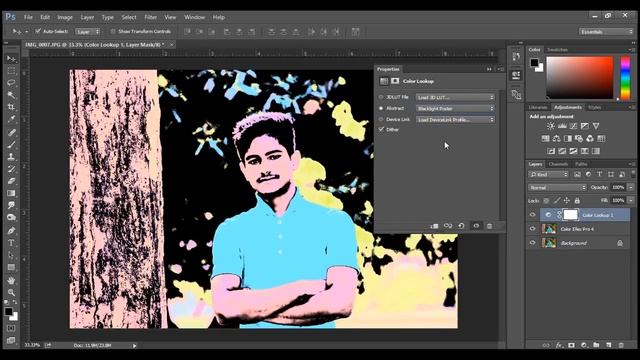
Task: Toggle the Auto-Select checkbox
Action: (38, 31)
